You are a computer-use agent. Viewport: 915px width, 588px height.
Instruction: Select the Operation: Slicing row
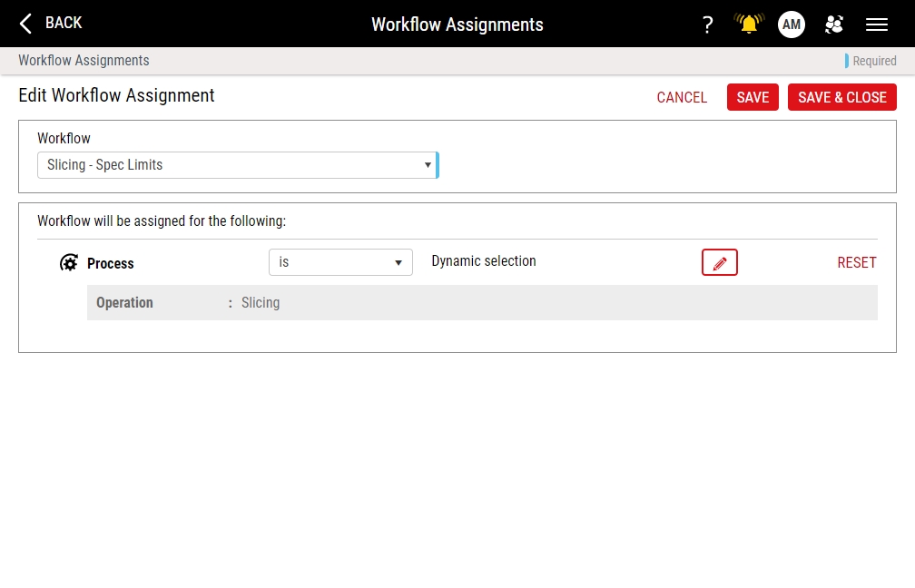tap(481, 302)
